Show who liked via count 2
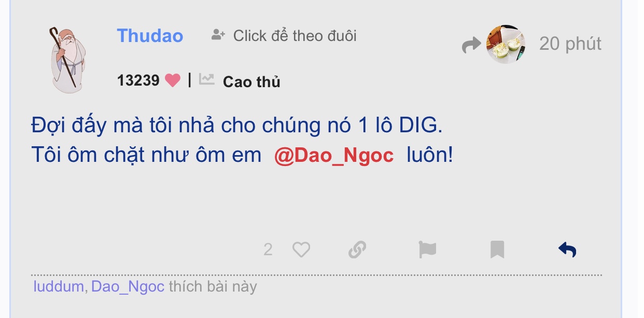Viewport: 644px width, 318px height. 268,250
